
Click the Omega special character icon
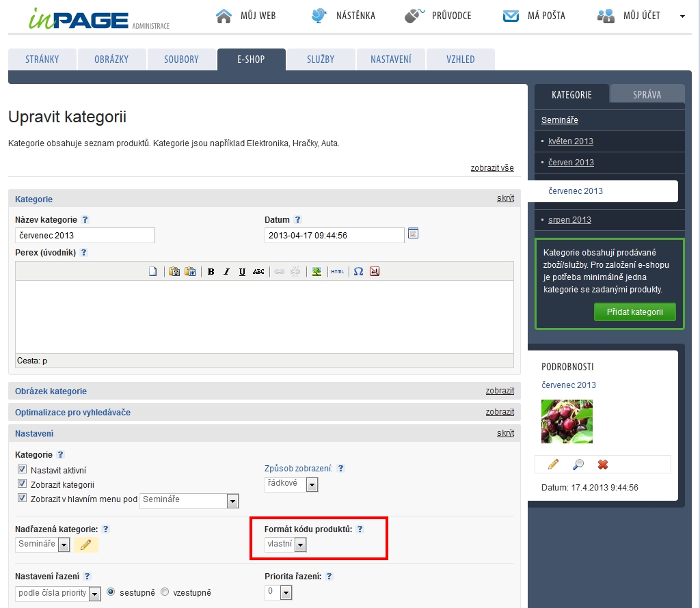coord(358,271)
